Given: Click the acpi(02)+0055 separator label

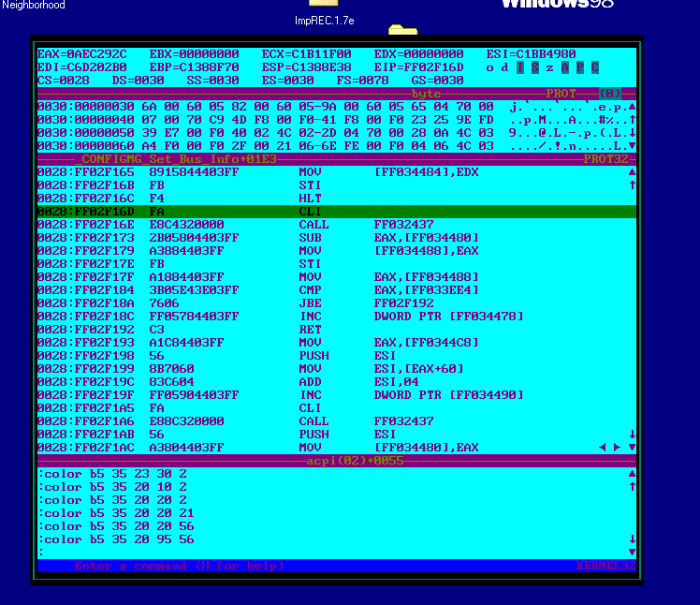Looking at the screenshot, I should (355, 461).
